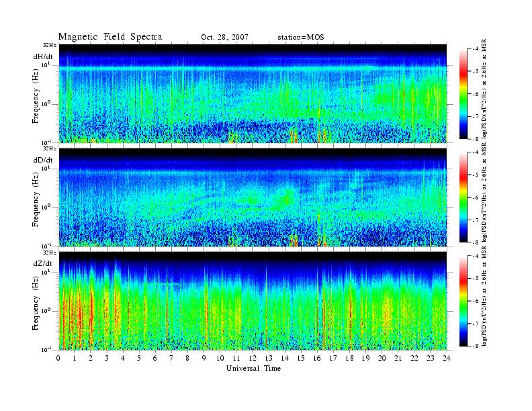
Task: Click hour "10" on the Universal Time axis
Action: pos(220,358)
